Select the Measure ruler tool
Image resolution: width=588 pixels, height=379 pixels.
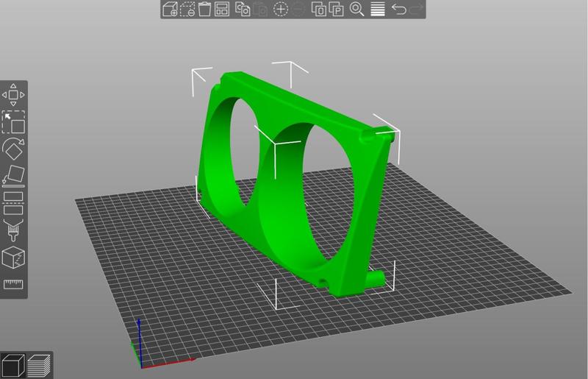13,284
